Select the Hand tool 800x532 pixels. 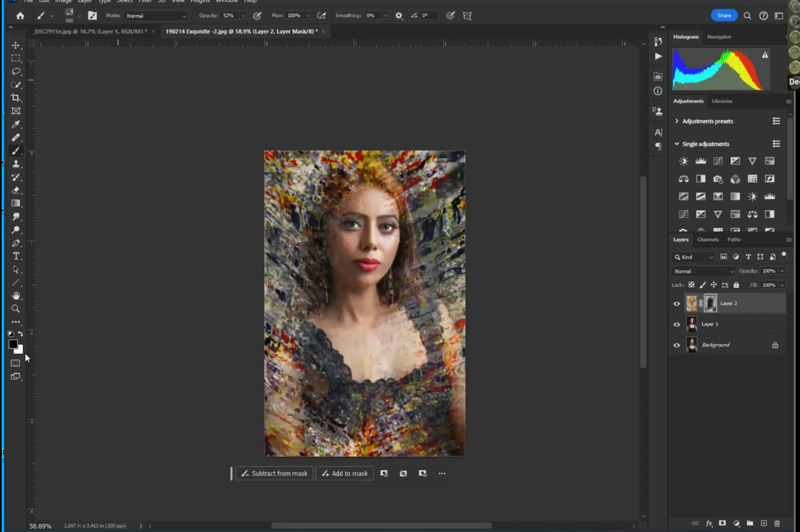coord(16,296)
